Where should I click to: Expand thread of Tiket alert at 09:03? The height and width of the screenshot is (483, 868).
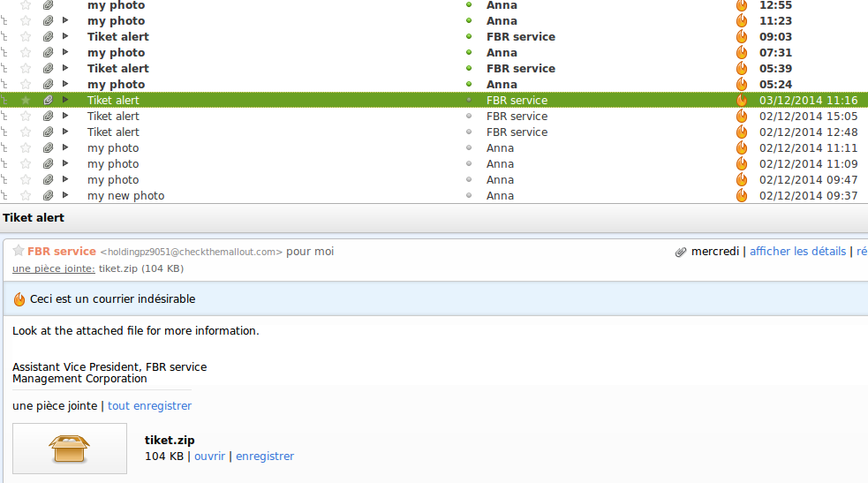[x=65, y=36]
